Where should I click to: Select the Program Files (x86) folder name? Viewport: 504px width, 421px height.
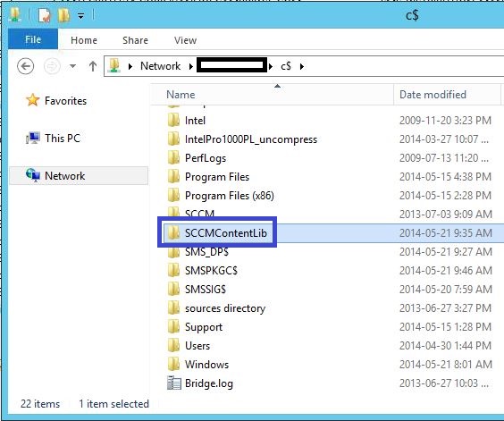230,196
